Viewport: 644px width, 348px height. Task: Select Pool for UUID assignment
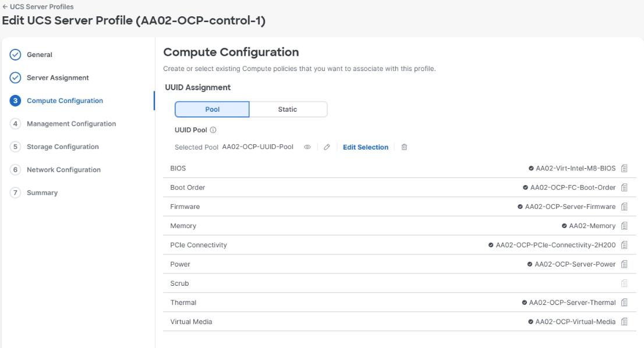point(212,109)
